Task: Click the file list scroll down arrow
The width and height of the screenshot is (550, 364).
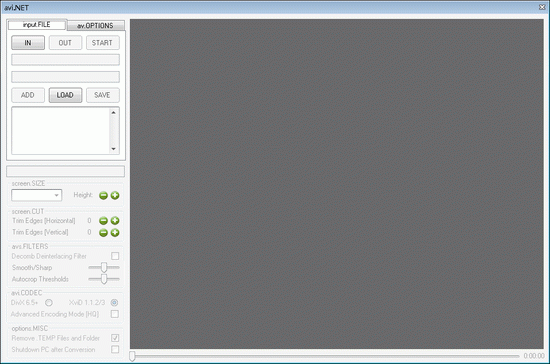Action: (113, 149)
